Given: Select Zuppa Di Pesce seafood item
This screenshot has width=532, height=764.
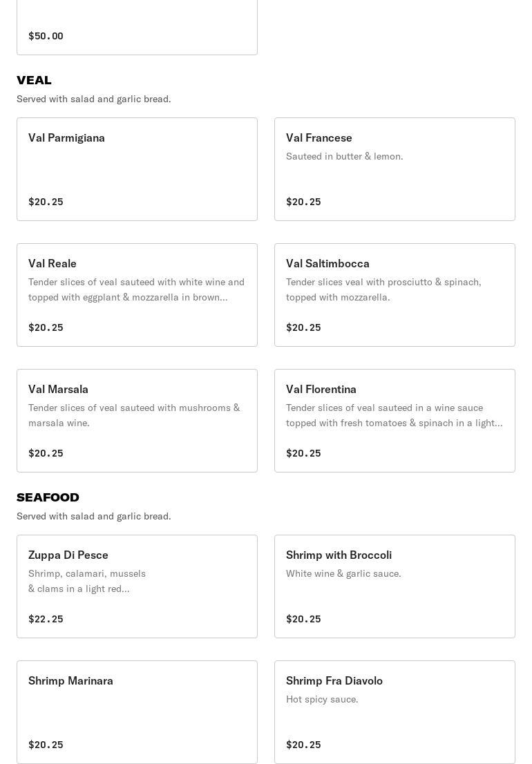Looking at the screenshot, I should (x=137, y=586).
